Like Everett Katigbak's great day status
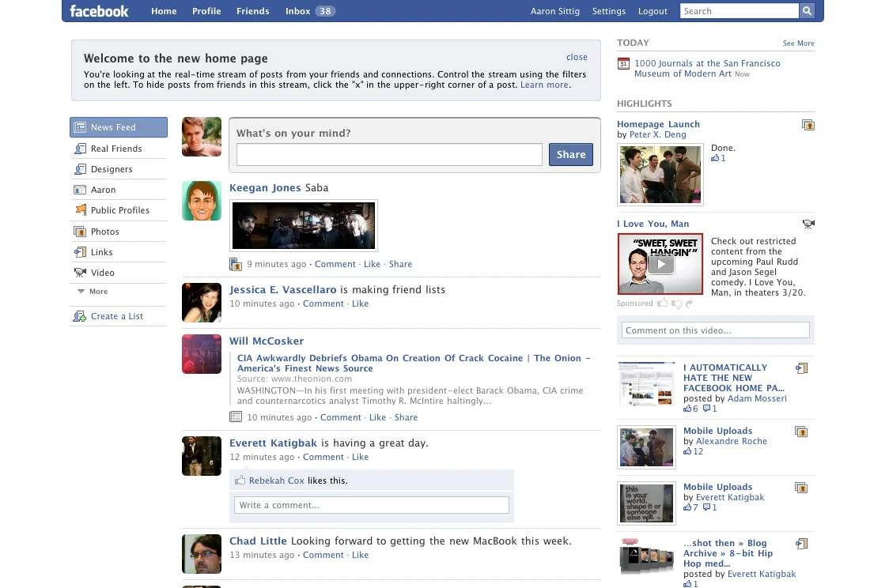The height and width of the screenshot is (588, 889). click(360, 457)
